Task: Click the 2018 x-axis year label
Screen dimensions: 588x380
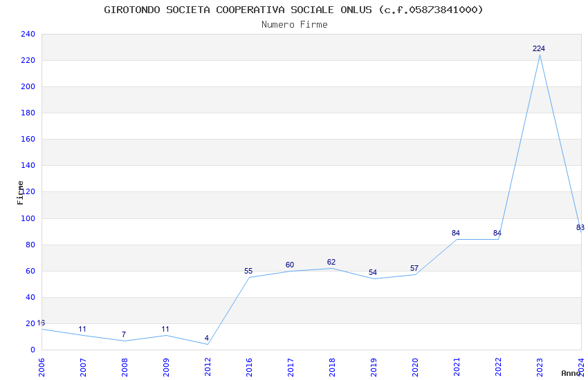Action: 332,368
